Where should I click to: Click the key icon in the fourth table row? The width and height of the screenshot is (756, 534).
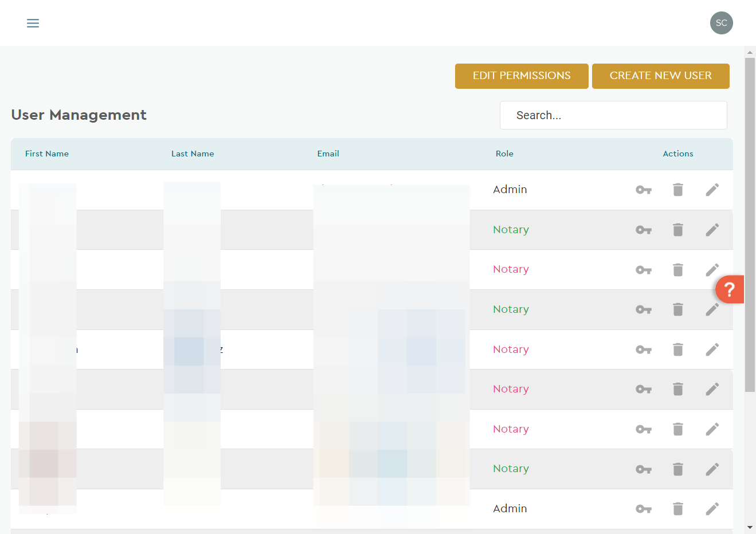pos(644,309)
